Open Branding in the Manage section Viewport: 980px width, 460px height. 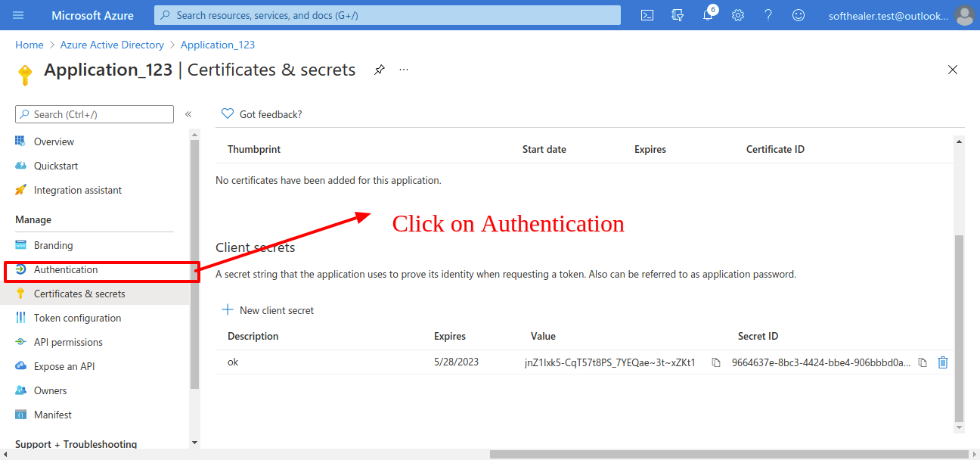tap(53, 245)
